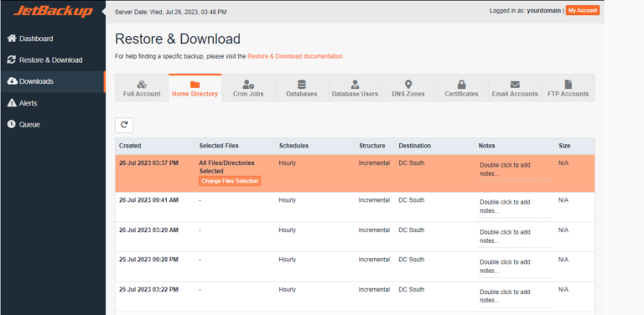Select the 25 Jul 2023 03:22 PM backup
644x315 pixels.
coord(355,297)
